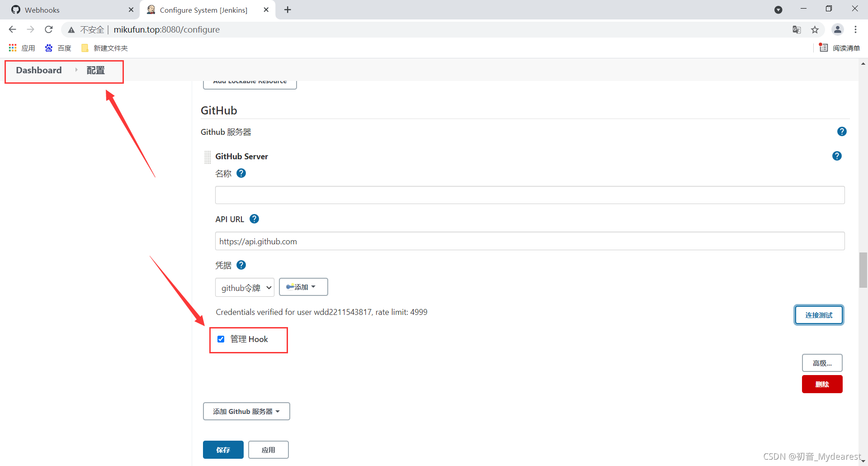
Task: Click the page vertical scrollbar thumb
Action: pos(863,270)
